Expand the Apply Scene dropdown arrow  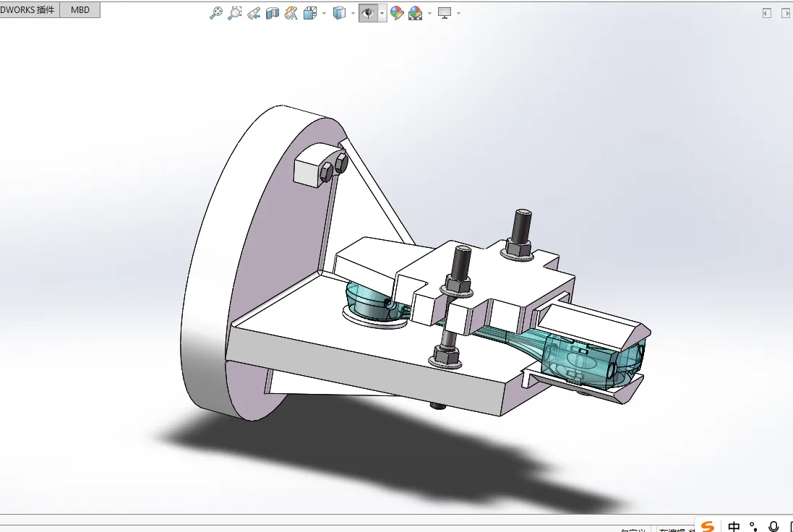pos(430,13)
